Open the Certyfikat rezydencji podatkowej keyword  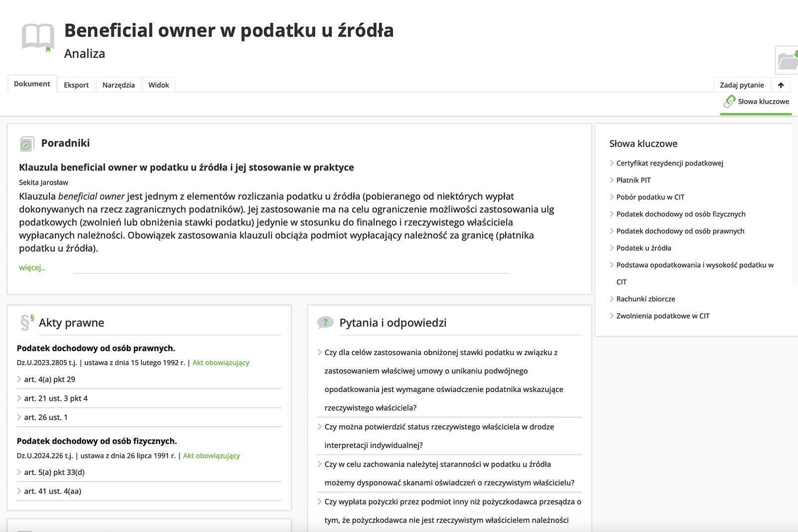click(669, 163)
